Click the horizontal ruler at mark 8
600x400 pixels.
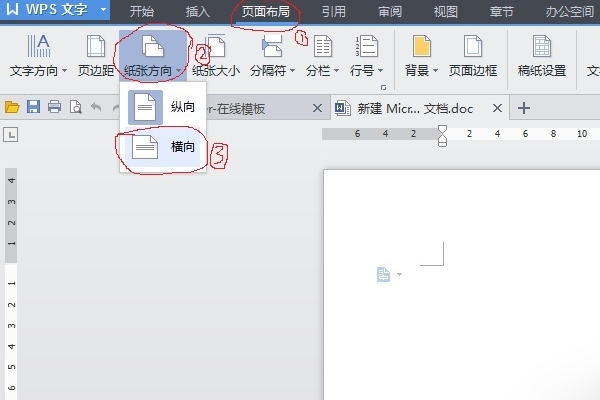tap(553, 134)
